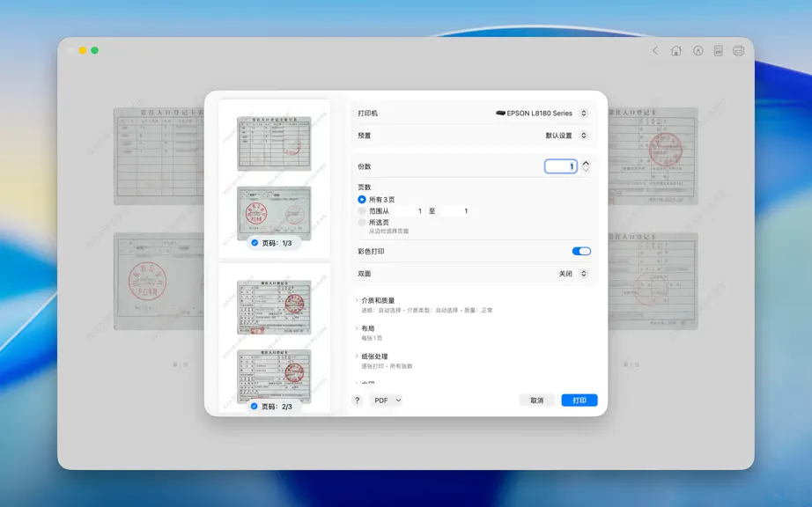
Task: Open the PDF dropdown menu
Action: (387, 400)
